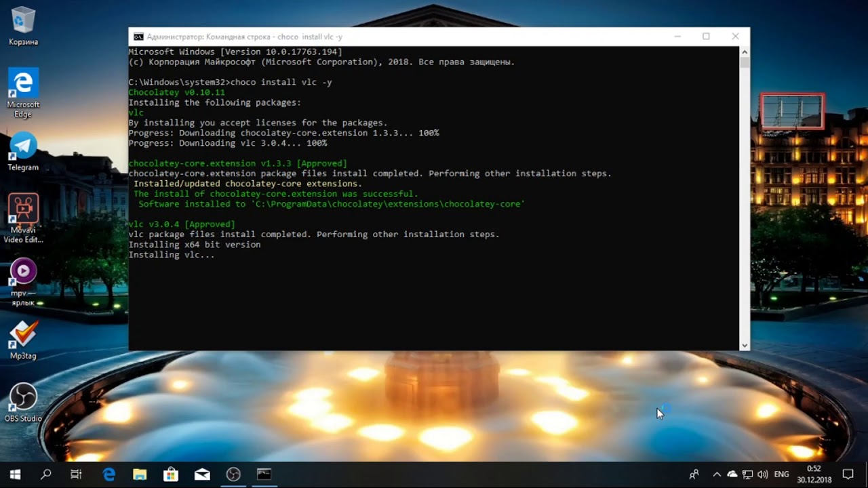Switch to OBS Studio taskbar button
This screenshot has height=488, width=868.
click(x=233, y=474)
